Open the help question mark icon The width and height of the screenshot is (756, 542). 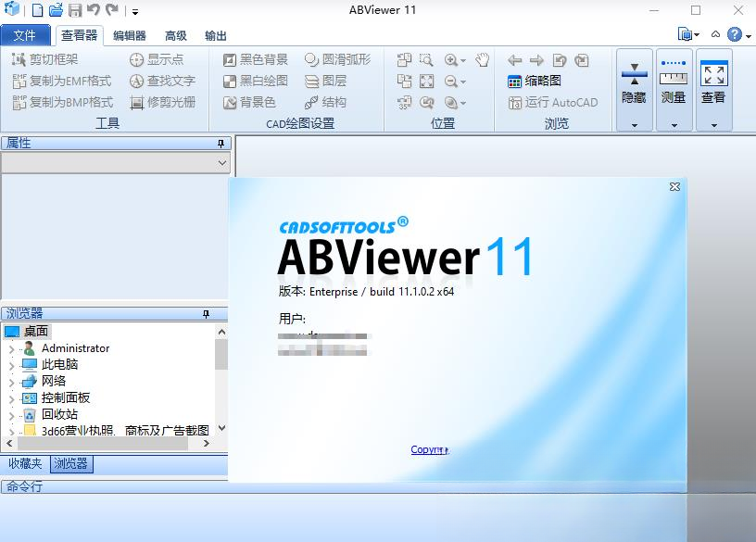735,34
